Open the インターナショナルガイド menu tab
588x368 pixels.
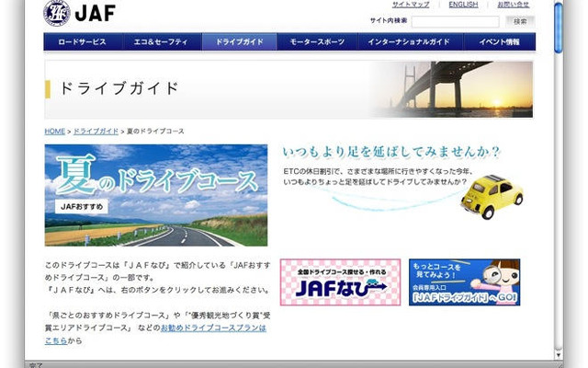[x=410, y=41]
